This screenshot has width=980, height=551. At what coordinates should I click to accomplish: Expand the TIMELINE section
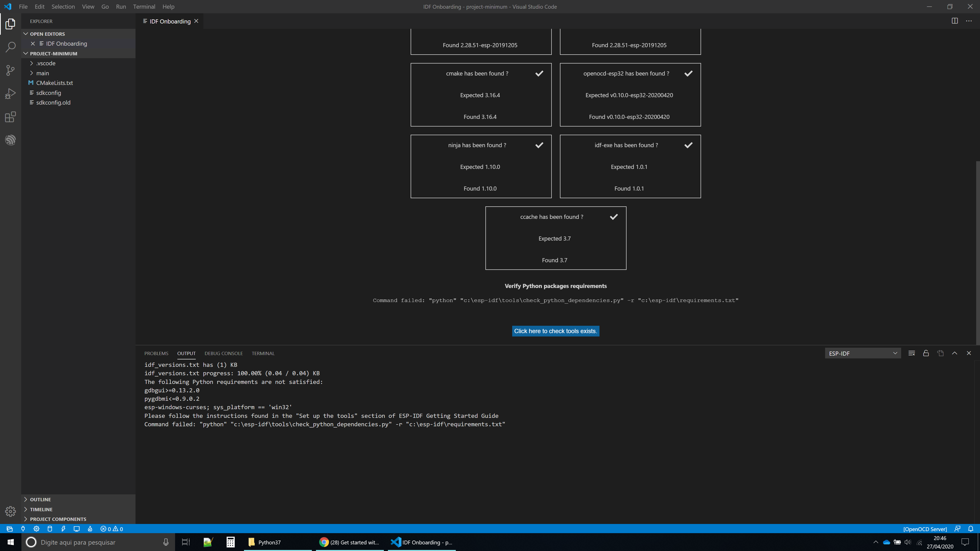78,509
